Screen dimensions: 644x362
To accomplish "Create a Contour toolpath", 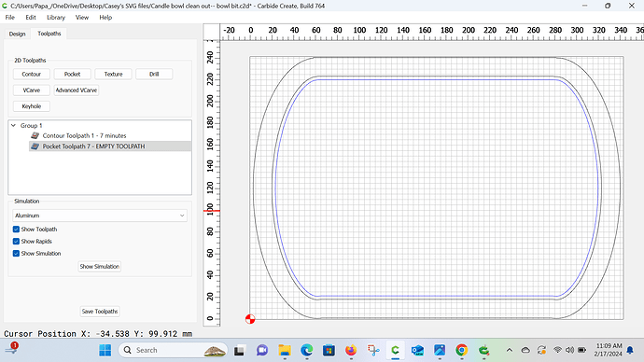I will 32,74.
